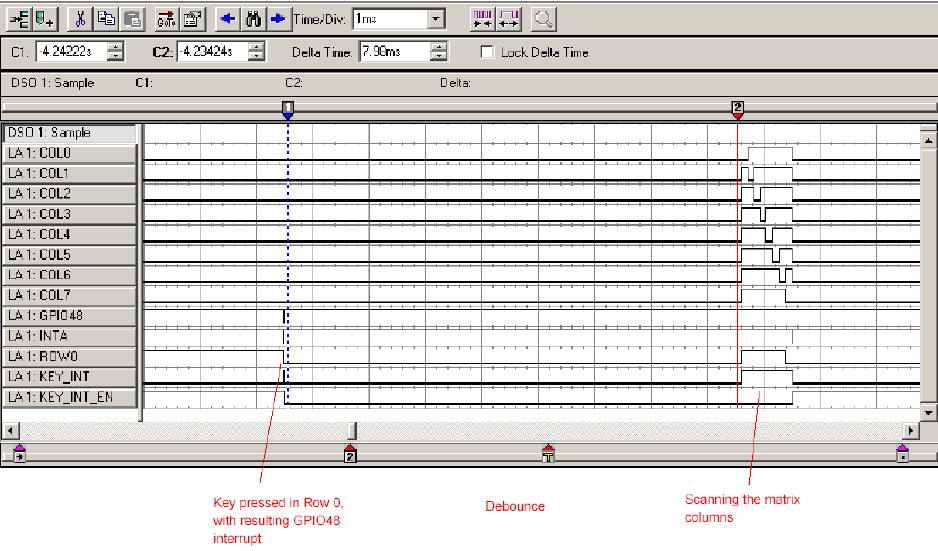Select cursor marker 2 on the ruler
938x551 pixels.
[738, 109]
